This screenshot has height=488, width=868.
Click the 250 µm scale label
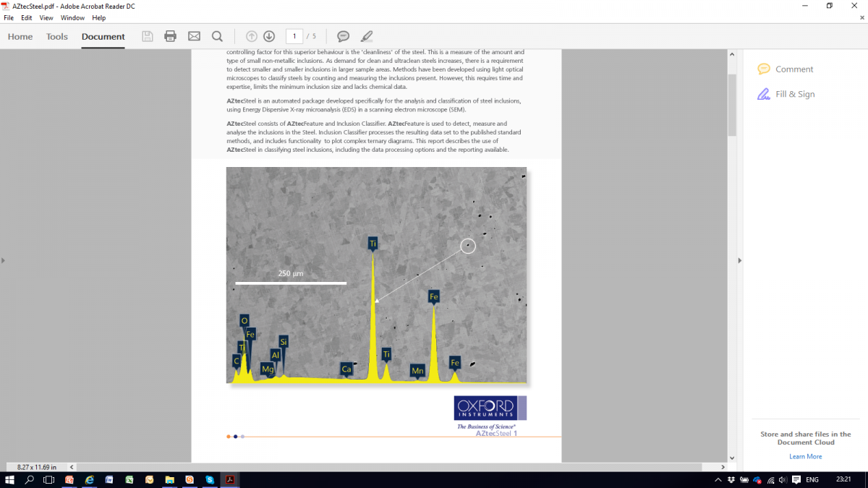(290, 273)
